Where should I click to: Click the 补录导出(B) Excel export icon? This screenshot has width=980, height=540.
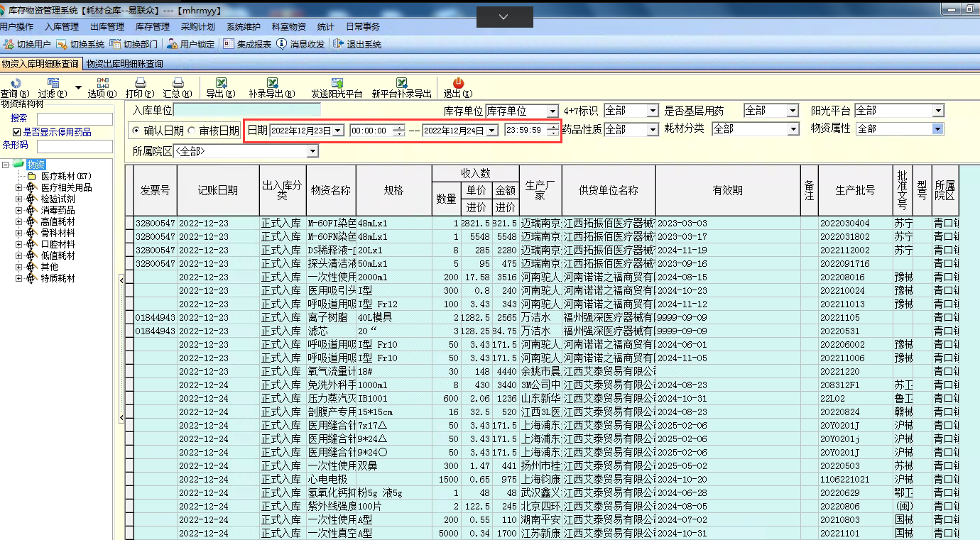click(x=271, y=83)
